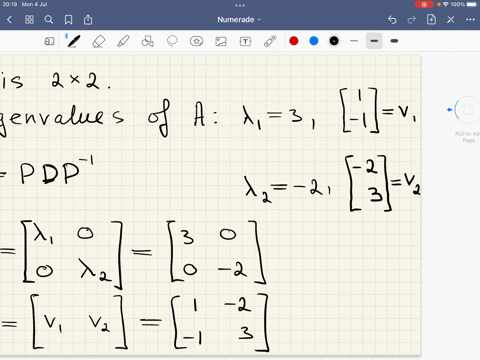Select the Text box tool

click(x=245, y=41)
